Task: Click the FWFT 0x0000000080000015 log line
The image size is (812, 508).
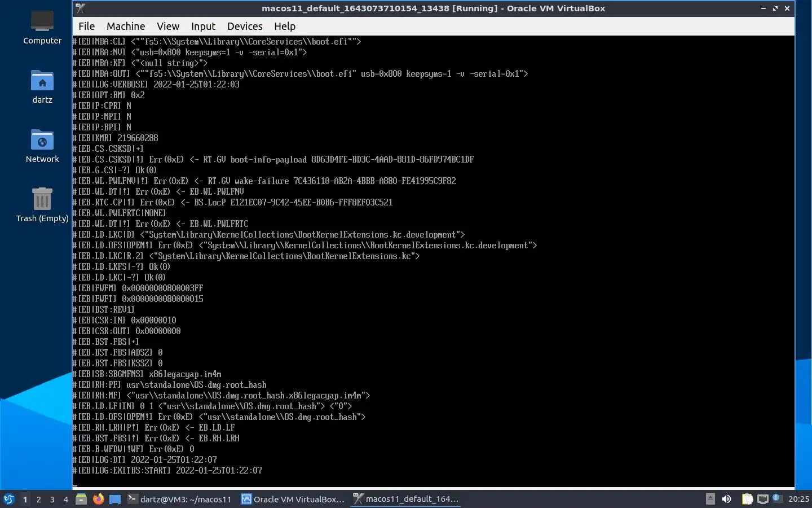Action: [x=138, y=299]
